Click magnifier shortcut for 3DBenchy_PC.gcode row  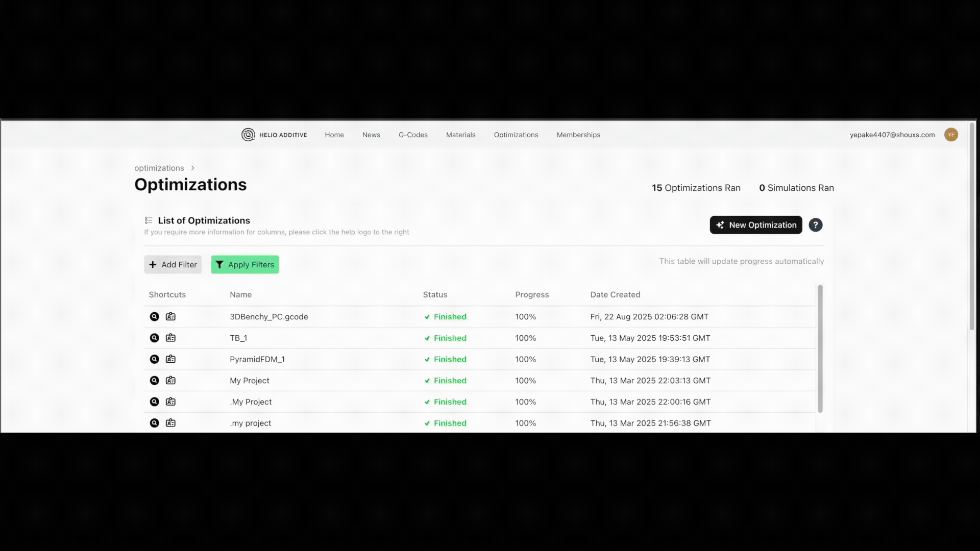(x=154, y=317)
